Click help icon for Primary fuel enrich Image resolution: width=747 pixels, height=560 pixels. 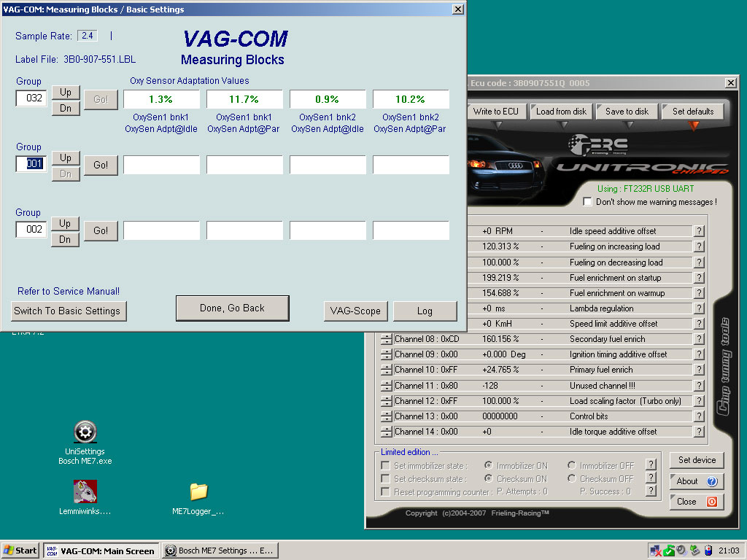[x=698, y=370]
